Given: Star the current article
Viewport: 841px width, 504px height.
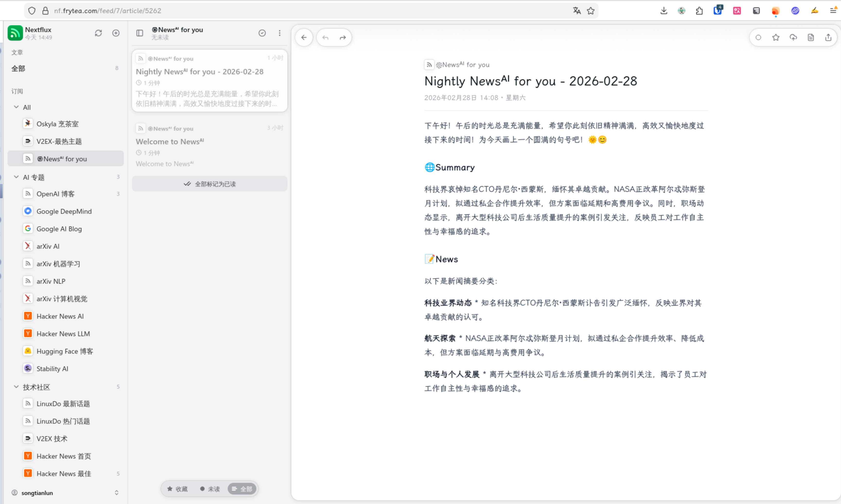Looking at the screenshot, I should [x=775, y=37].
